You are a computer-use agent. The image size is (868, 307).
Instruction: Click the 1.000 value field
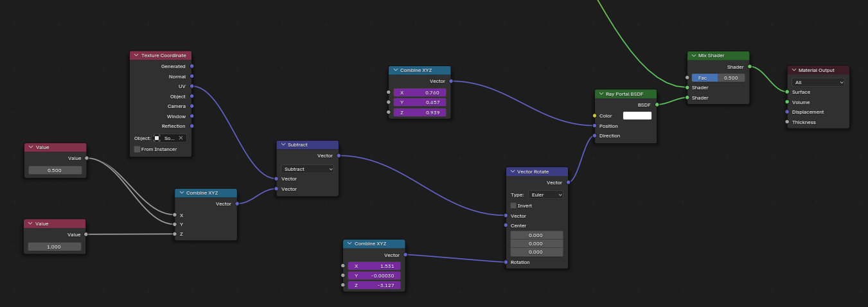tap(55, 247)
